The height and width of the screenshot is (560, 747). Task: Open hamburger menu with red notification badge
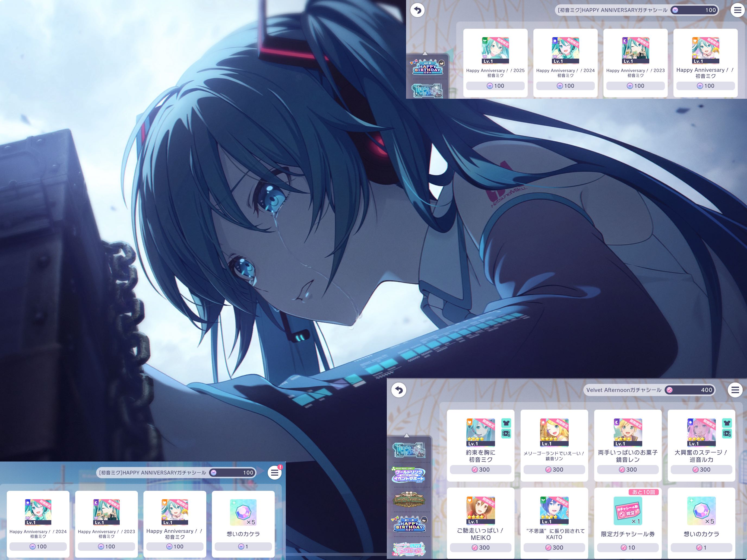pos(275,473)
